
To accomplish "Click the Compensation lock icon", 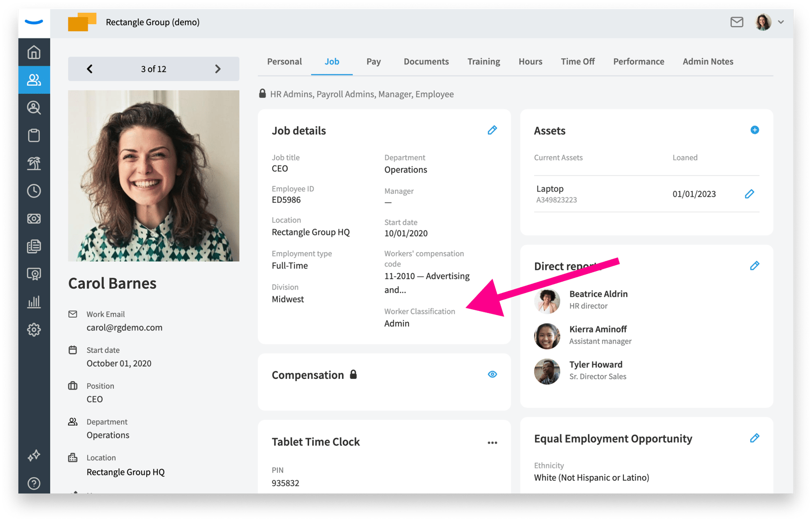I will click(353, 374).
